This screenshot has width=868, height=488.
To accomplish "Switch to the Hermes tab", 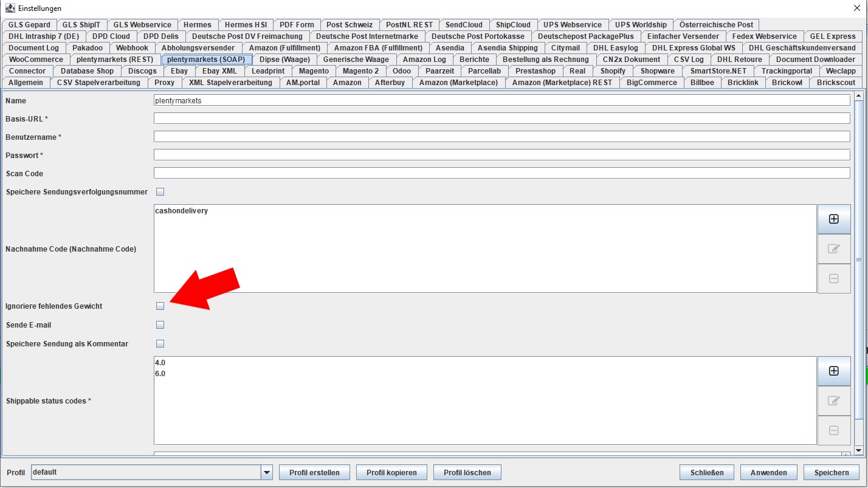I will click(198, 25).
